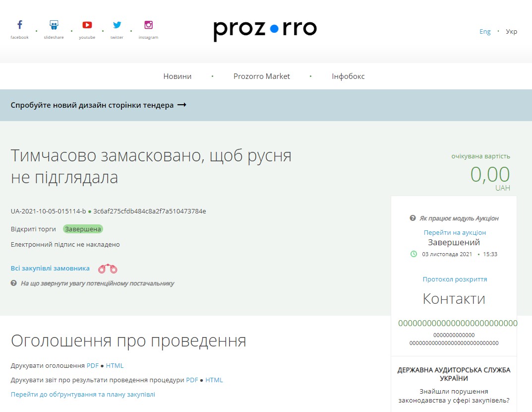
Task: Expand 'На що звернути увагу потенційному постачальнику'
Action: pyautogui.click(x=97, y=283)
